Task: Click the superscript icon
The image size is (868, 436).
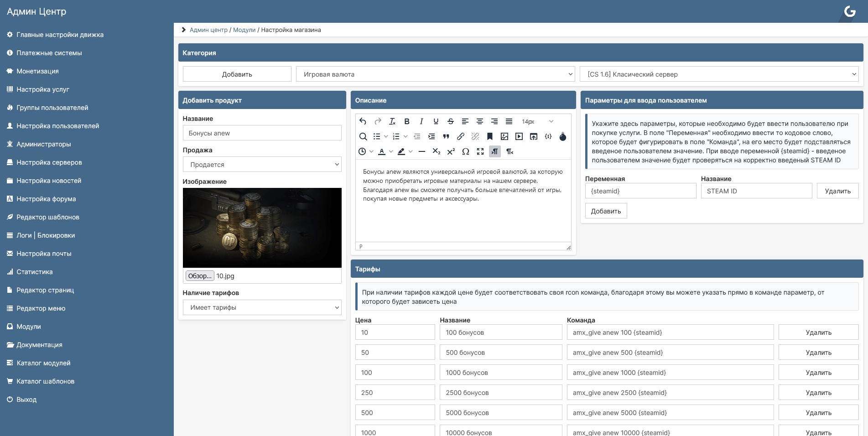Action: 451,151
